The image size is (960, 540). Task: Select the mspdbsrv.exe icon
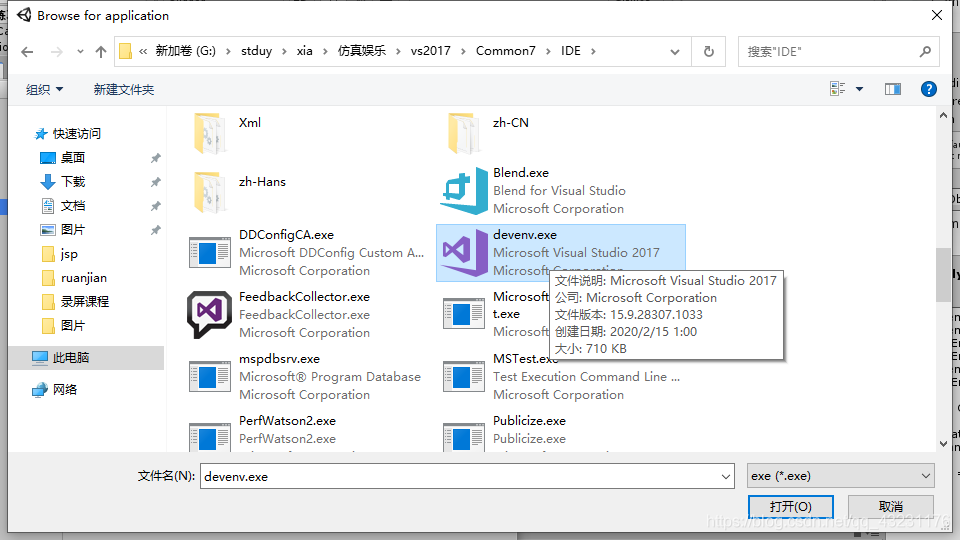coord(209,377)
